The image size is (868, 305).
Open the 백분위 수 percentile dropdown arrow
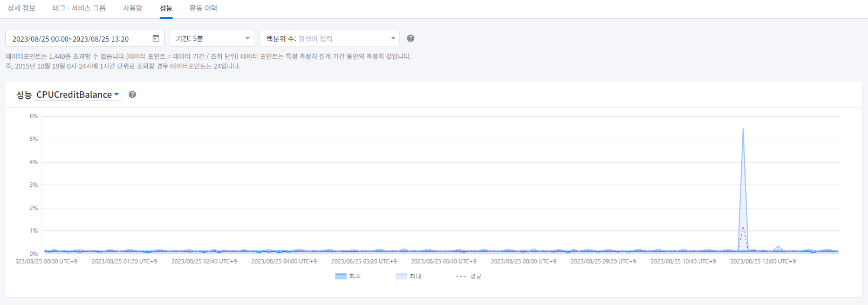pyautogui.click(x=393, y=38)
